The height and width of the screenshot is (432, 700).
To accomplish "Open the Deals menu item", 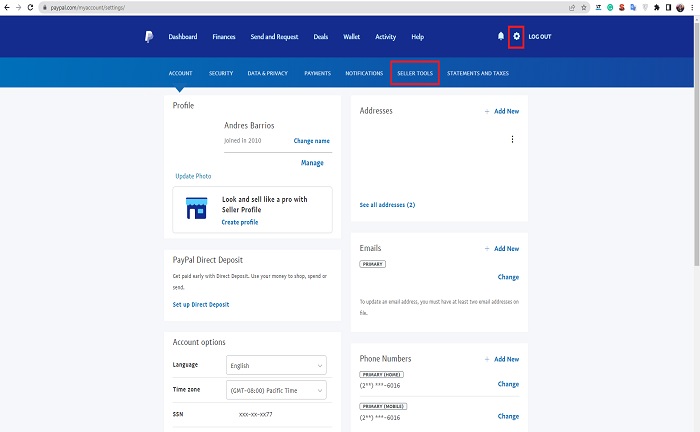I will click(x=321, y=37).
